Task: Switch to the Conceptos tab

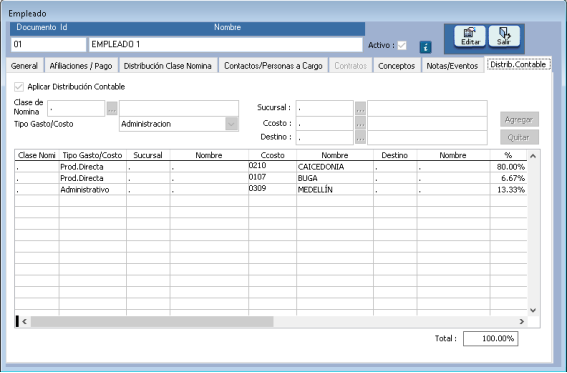Action: 396,66
